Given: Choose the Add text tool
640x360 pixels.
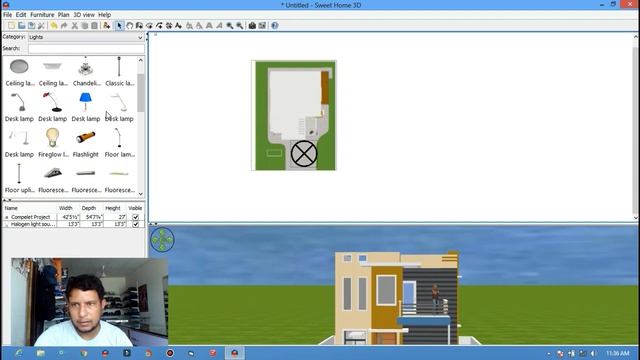Looking at the screenshot, I should tap(179, 26).
